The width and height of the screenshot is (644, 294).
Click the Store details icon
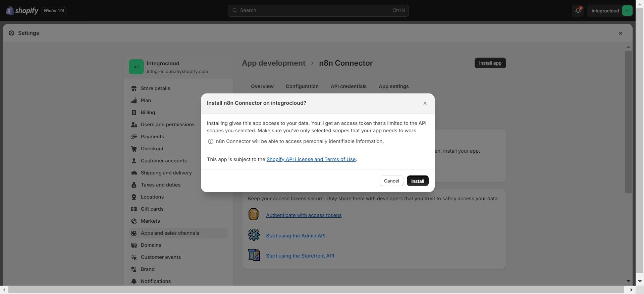click(x=134, y=88)
